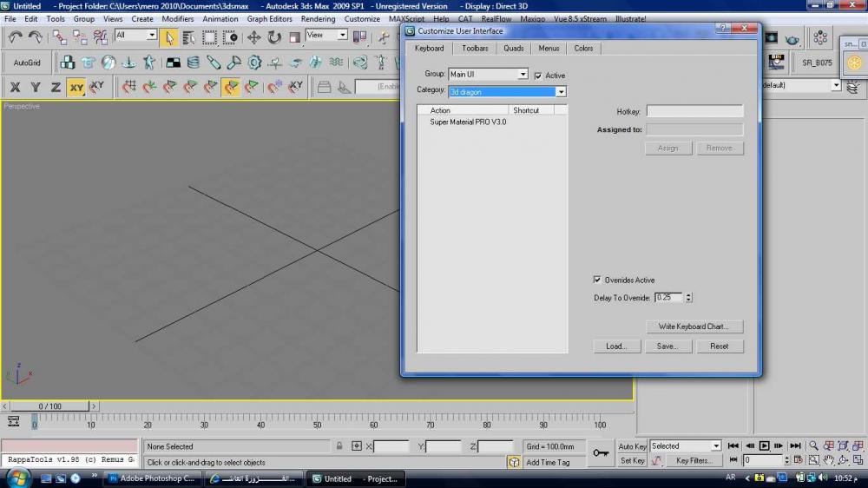Open the Group dropdown Main UI
The height and width of the screenshot is (488, 868).
point(488,74)
